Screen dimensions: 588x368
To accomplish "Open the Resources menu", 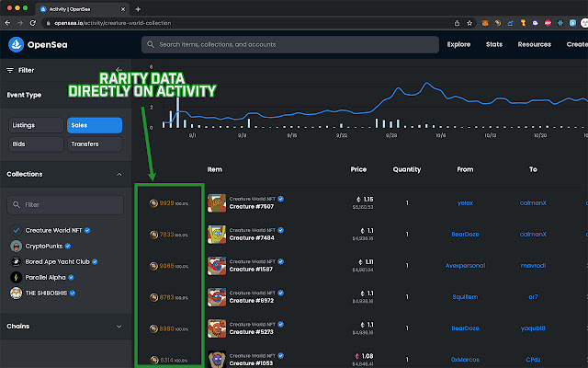I will point(535,44).
